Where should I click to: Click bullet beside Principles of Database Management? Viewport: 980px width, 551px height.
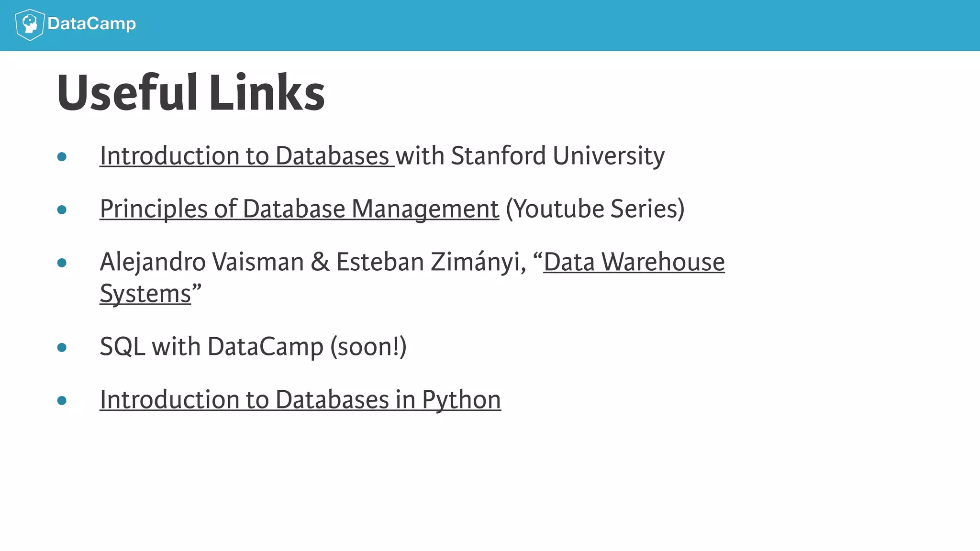click(62, 209)
